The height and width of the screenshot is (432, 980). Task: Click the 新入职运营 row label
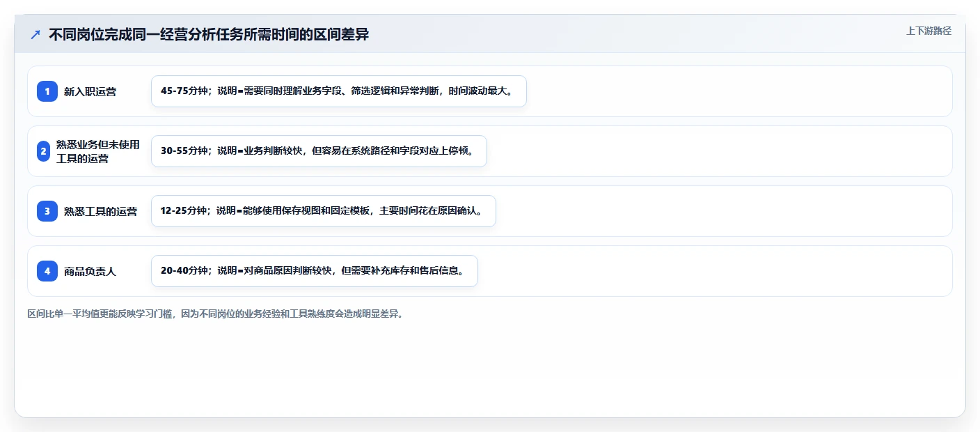pos(90,91)
